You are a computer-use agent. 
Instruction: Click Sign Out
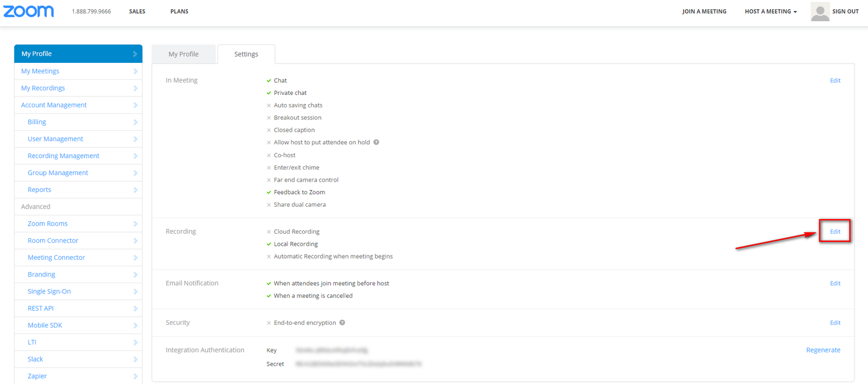[845, 11]
